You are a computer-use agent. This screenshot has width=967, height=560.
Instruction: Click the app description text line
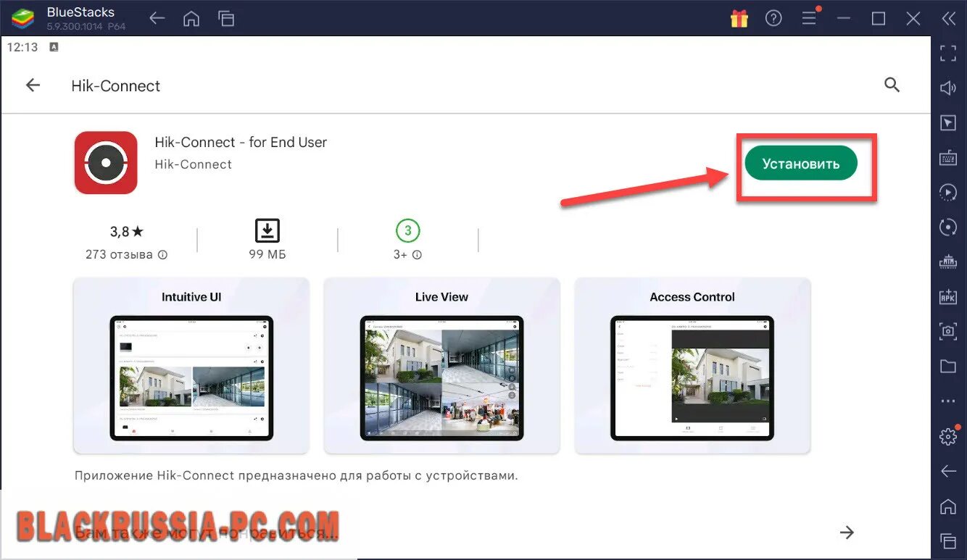296,476
